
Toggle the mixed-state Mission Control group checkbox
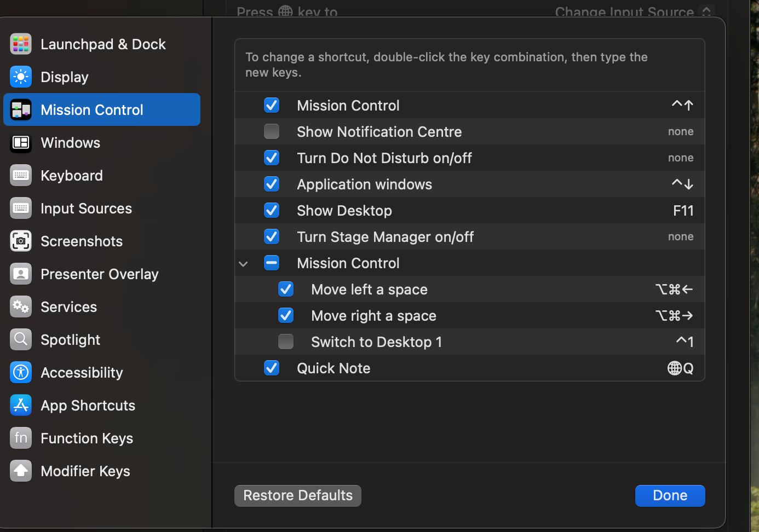(x=272, y=263)
